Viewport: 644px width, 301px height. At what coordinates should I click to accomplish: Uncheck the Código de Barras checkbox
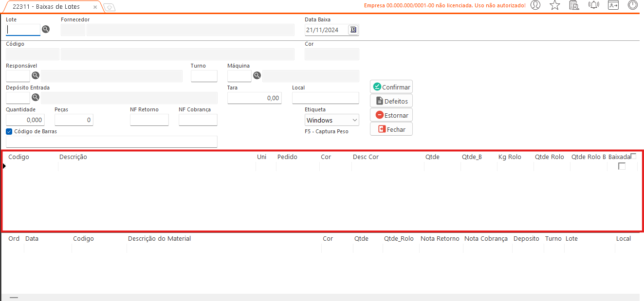pos(9,131)
